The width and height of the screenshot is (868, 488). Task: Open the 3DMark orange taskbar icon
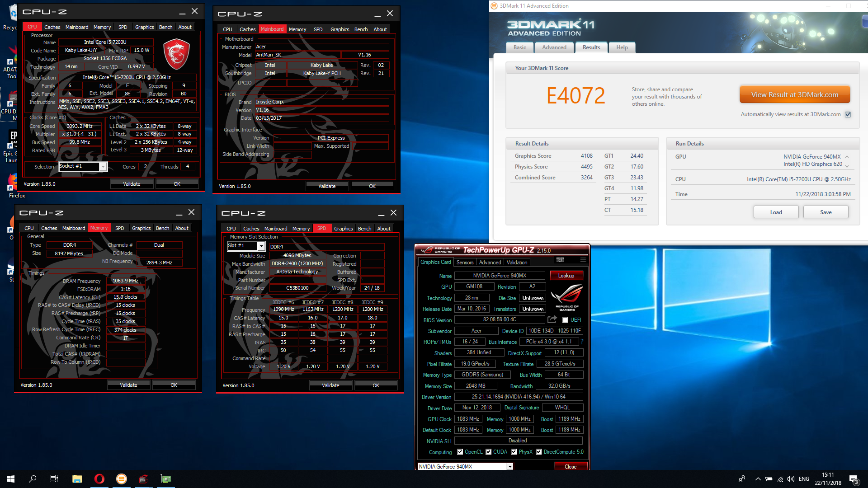click(x=121, y=479)
